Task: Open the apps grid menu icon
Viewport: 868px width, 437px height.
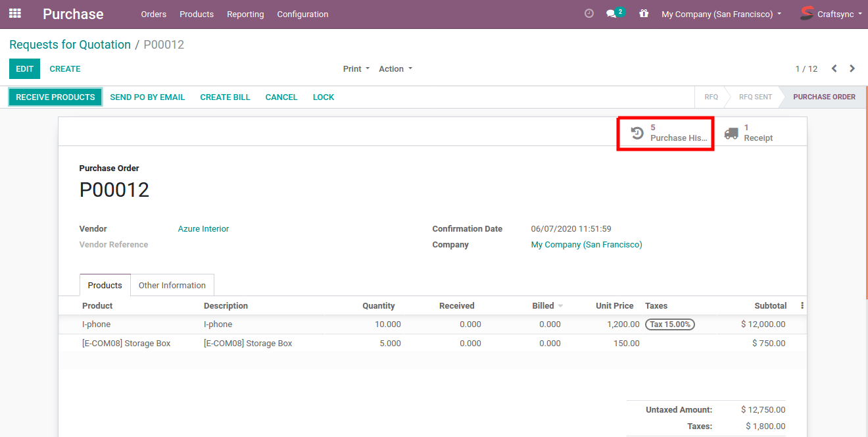Action: [x=15, y=13]
